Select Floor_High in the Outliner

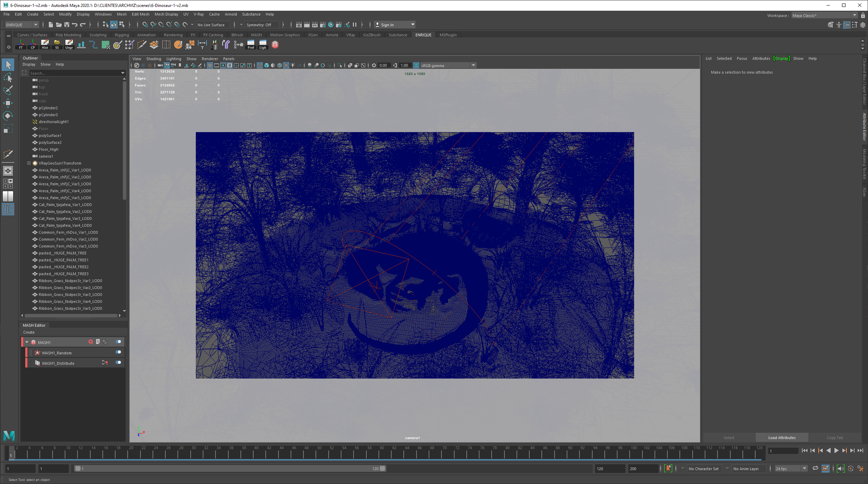pos(49,149)
